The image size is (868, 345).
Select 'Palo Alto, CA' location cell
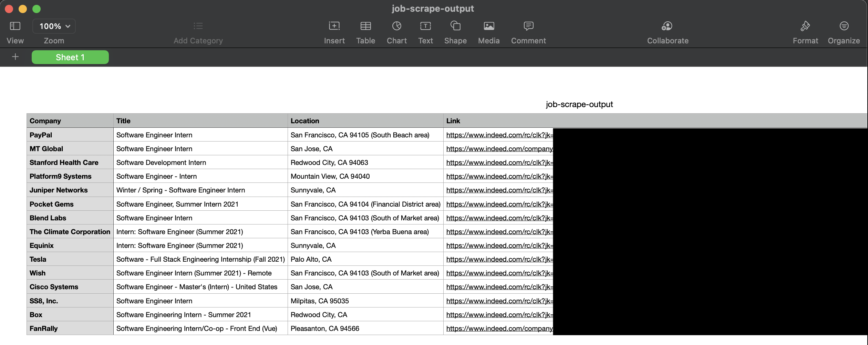click(365, 259)
